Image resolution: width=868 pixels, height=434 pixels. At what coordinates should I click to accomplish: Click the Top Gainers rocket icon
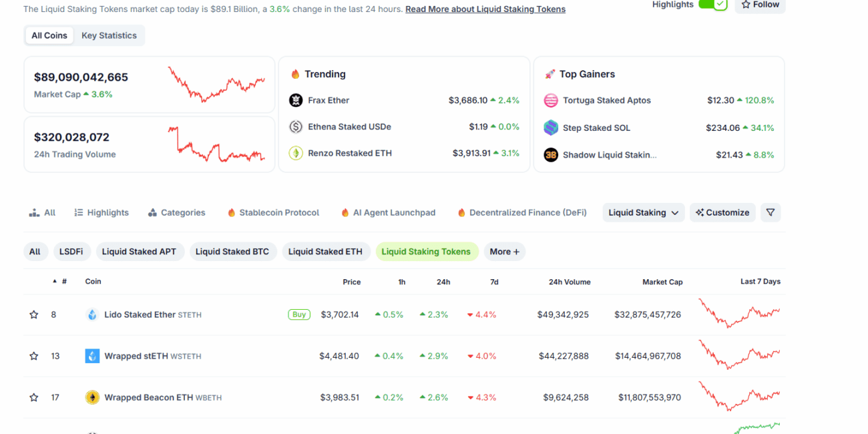click(550, 74)
